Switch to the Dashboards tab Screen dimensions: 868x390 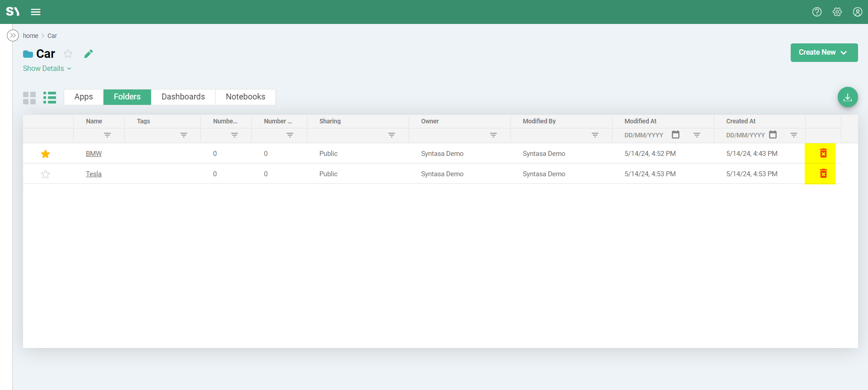pyautogui.click(x=183, y=97)
